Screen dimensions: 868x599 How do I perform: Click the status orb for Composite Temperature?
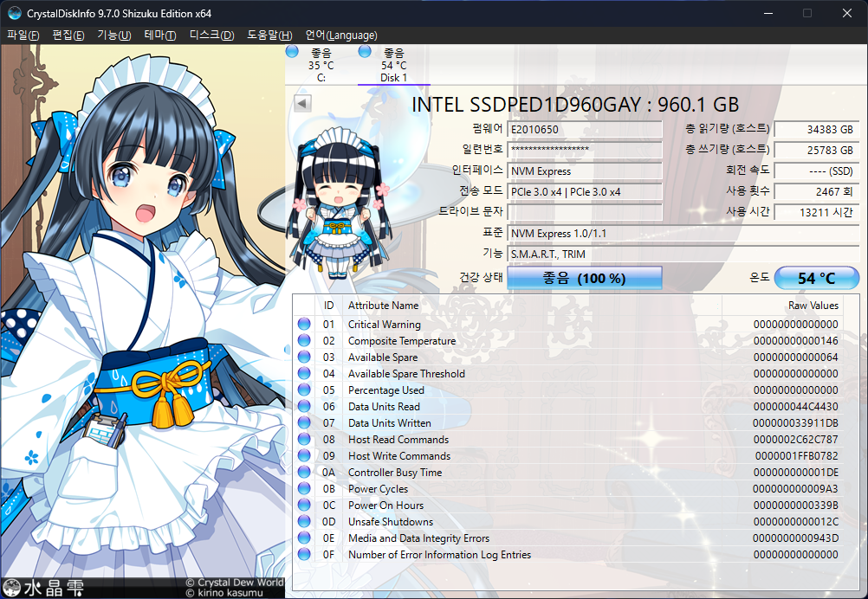tap(304, 340)
